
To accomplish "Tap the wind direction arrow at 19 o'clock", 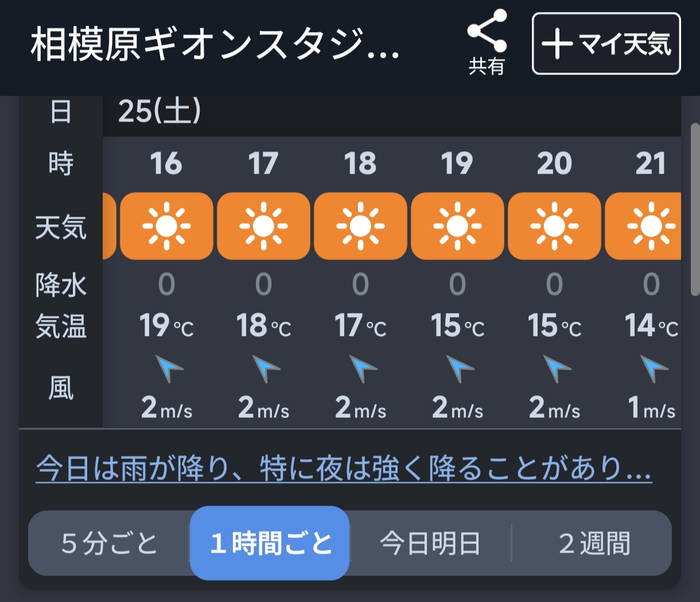I will click(460, 369).
